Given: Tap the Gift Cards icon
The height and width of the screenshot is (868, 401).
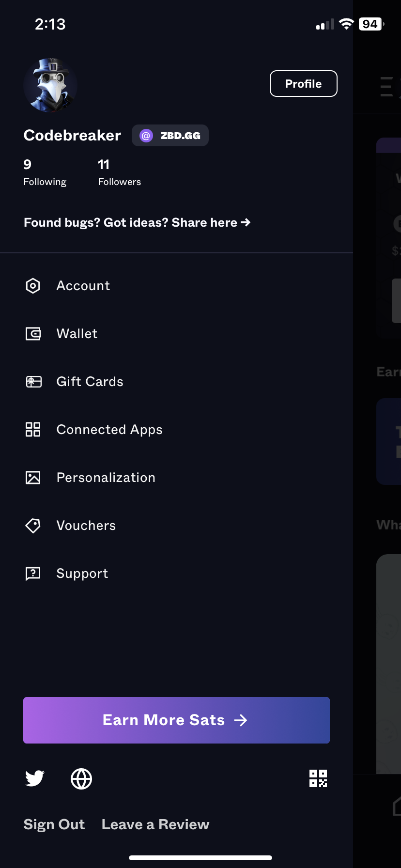Looking at the screenshot, I should (33, 382).
